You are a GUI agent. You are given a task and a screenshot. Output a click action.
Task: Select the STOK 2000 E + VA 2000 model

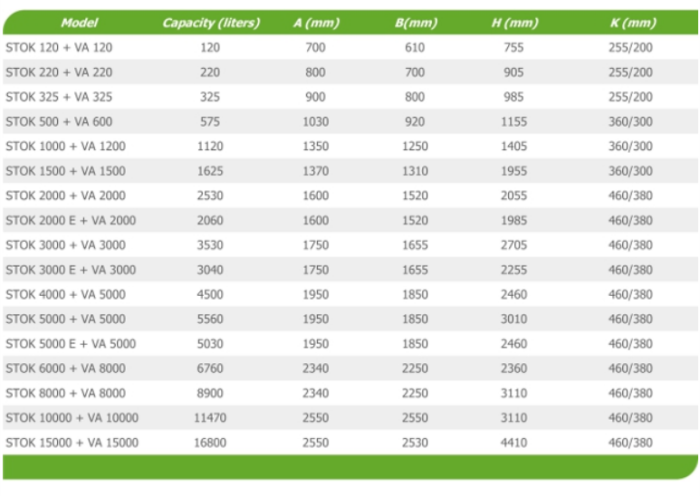(x=69, y=220)
